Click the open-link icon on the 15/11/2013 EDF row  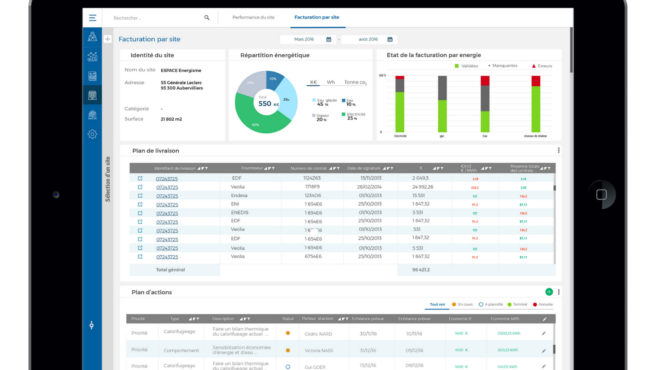point(140,178)
